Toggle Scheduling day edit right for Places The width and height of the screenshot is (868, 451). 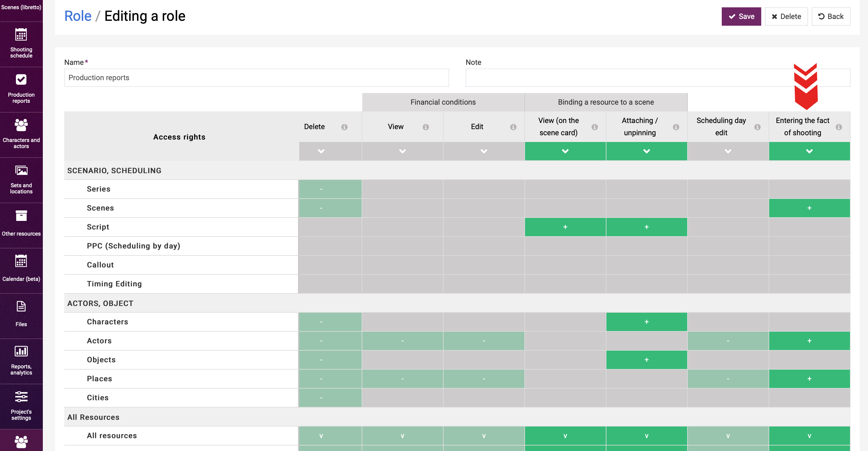tap(728, 378)
